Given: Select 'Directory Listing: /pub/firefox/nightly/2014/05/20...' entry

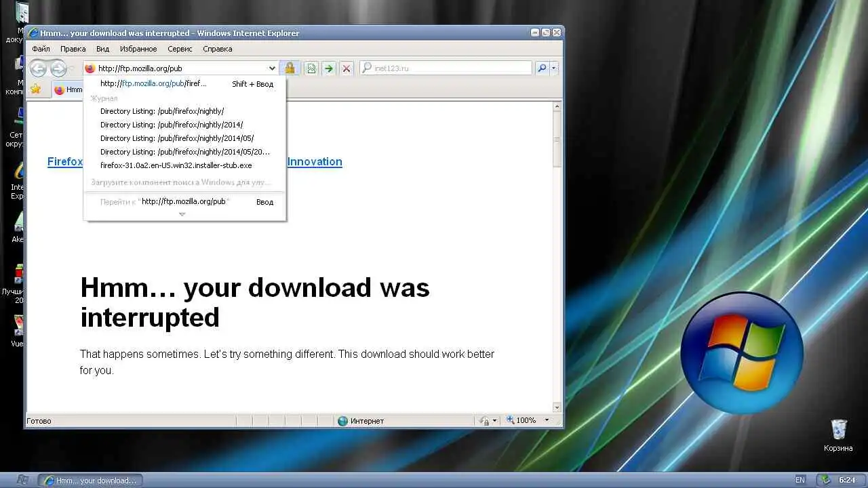Looking at the screenshot, I should tap(184, 152).
